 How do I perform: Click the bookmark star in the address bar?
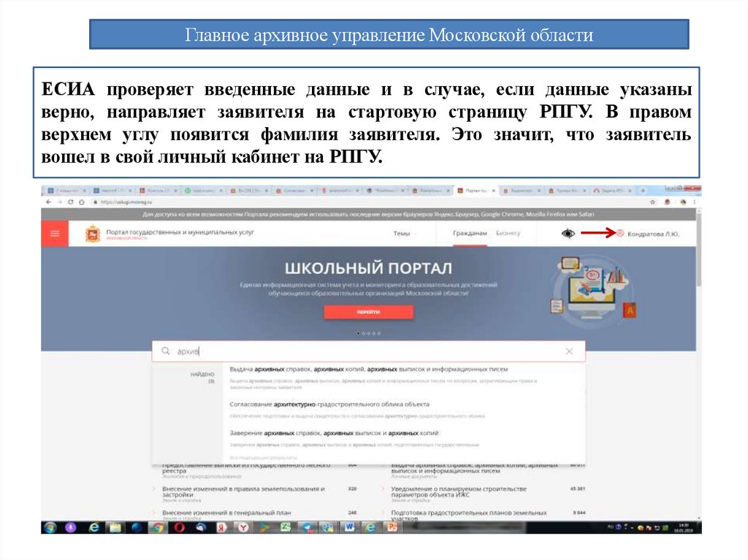pos(652,202)
